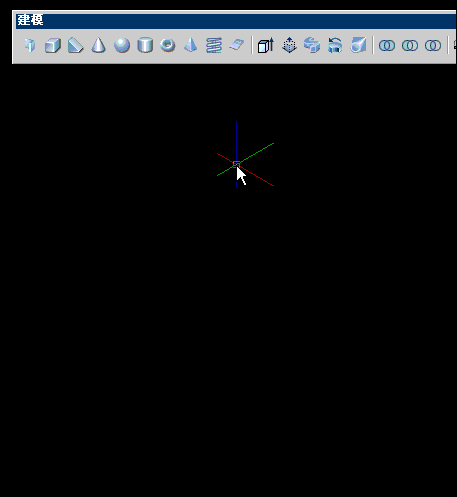
Task: Activate the Loft tool
Action: point(358,45)
